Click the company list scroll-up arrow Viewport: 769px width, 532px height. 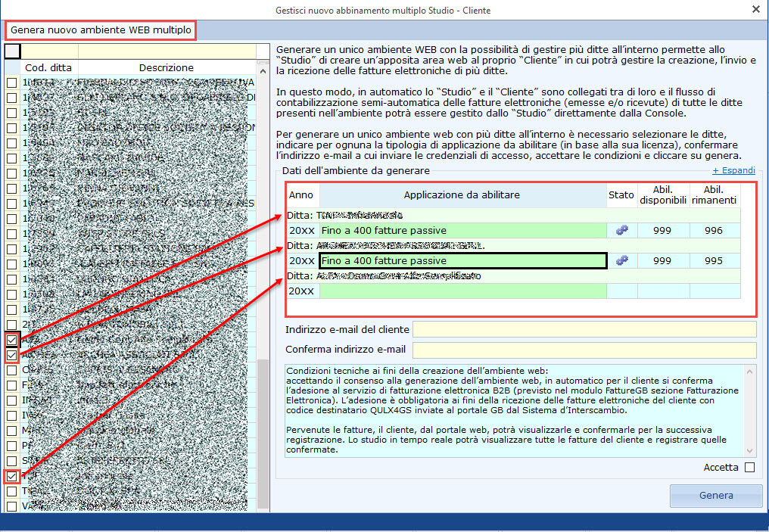(x=263, y=72)
